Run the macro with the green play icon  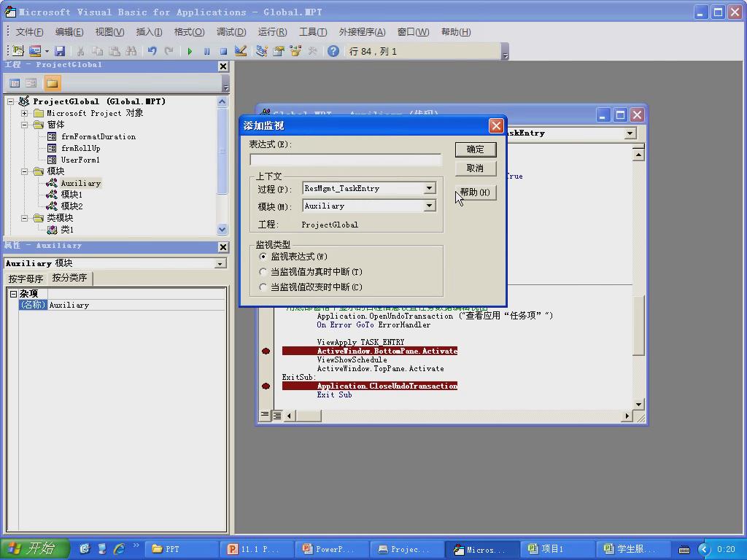pos(190,51)
